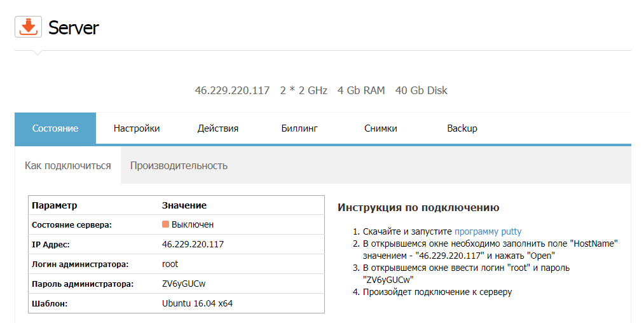Click the Server page title
Image resolution: width=644 pixels, height=323 pixels.
74,27
